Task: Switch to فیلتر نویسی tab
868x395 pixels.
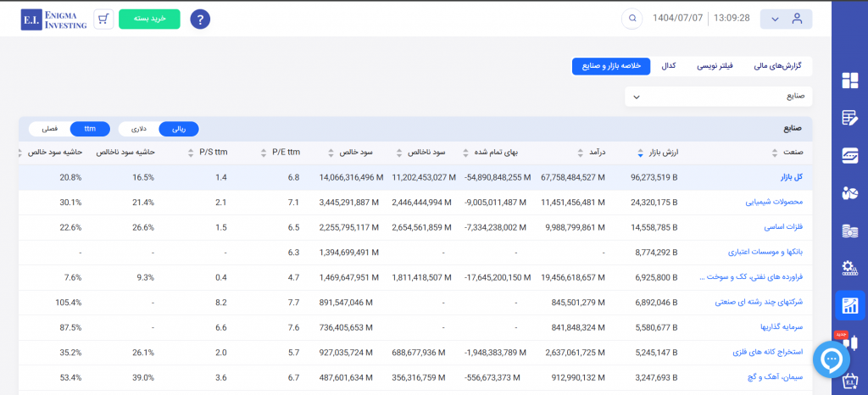Action: coord(715,66)
